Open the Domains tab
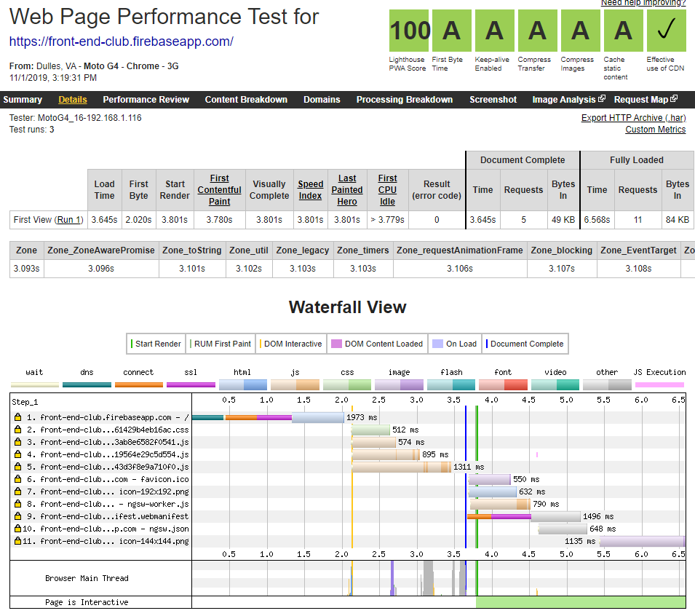 pyautogui.click(x=322, y=100)
